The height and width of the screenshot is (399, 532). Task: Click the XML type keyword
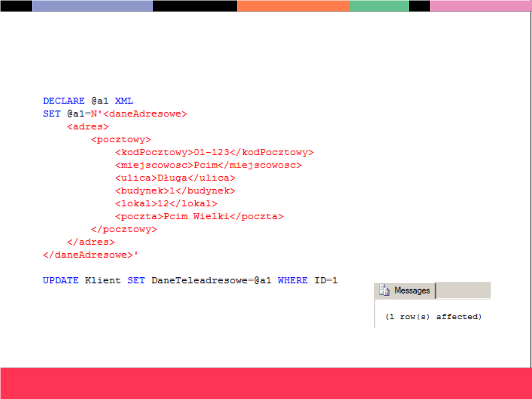(x=124, y=101)
